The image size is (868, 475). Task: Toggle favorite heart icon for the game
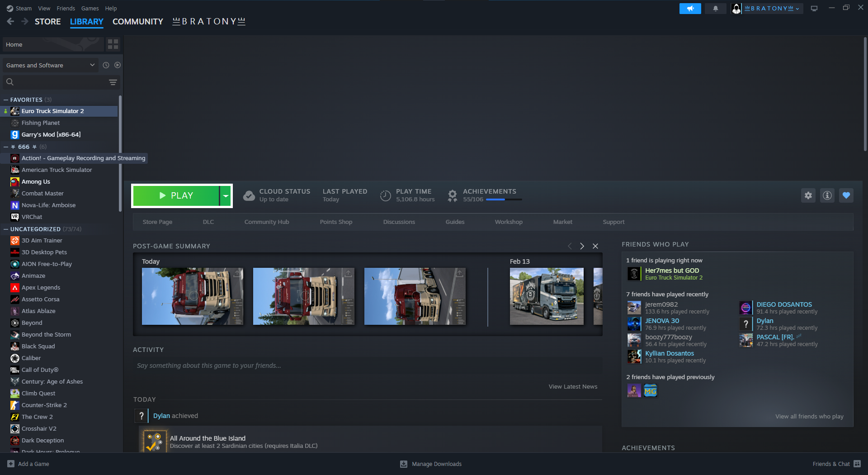click(x=846, y=195)
